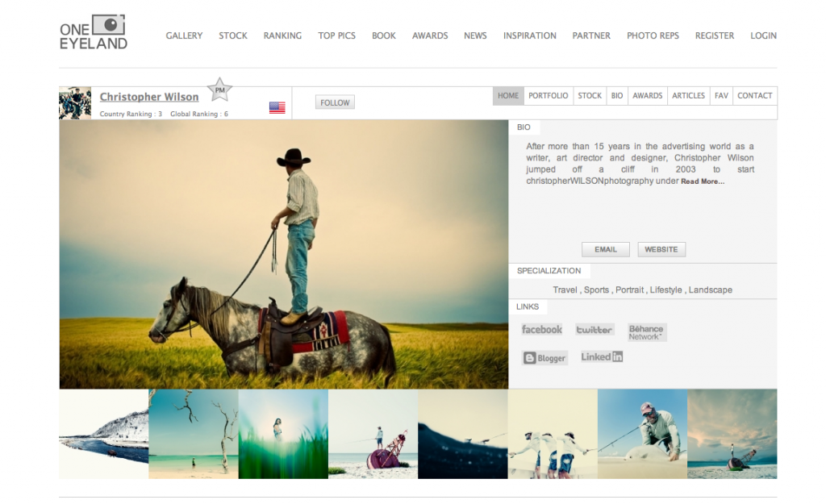The height and width of the screenshot is (504, 826).
Task: Open the fisherman by red buoy thumbnail
Action: pos(373,434)
